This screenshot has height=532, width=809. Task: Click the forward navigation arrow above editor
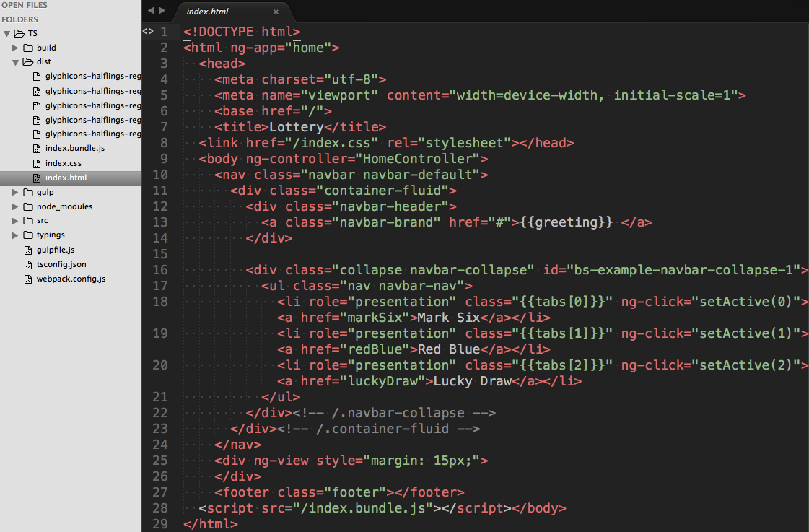click(162, 10)
